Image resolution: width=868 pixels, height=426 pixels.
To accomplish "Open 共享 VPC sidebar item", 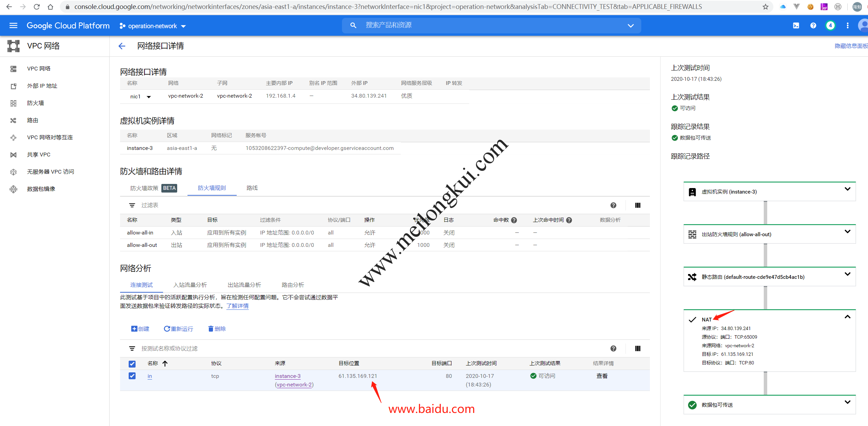I will click(x=39, y=154).
